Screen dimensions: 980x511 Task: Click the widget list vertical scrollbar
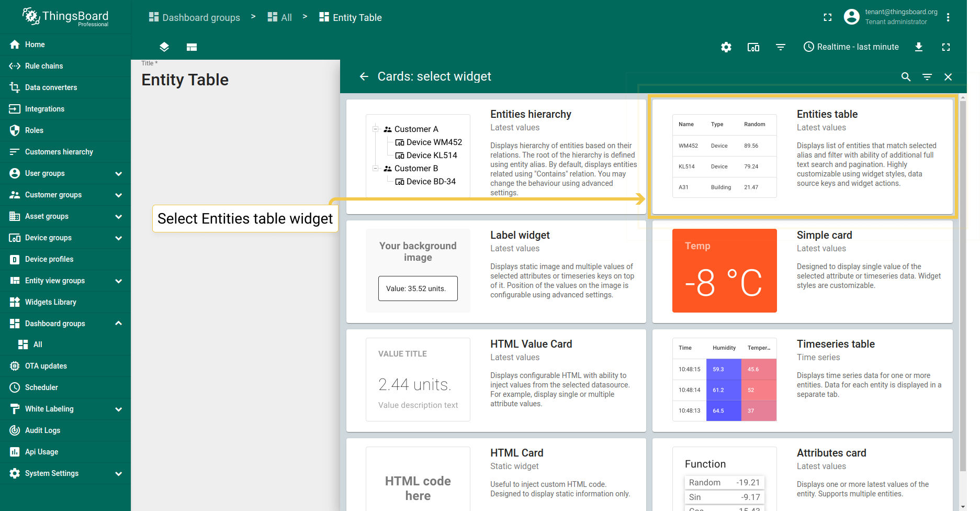(x=963, y=286)
